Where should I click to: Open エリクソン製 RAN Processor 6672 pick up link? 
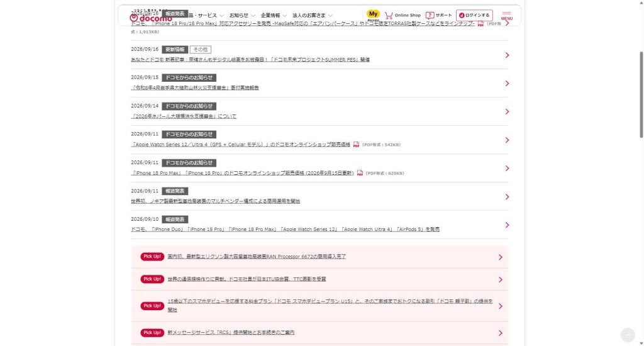click(x=257, y=257)
